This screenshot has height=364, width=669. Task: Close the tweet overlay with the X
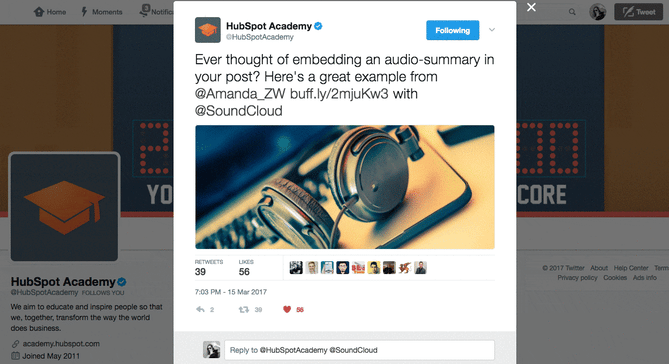[x=531, y=7]
